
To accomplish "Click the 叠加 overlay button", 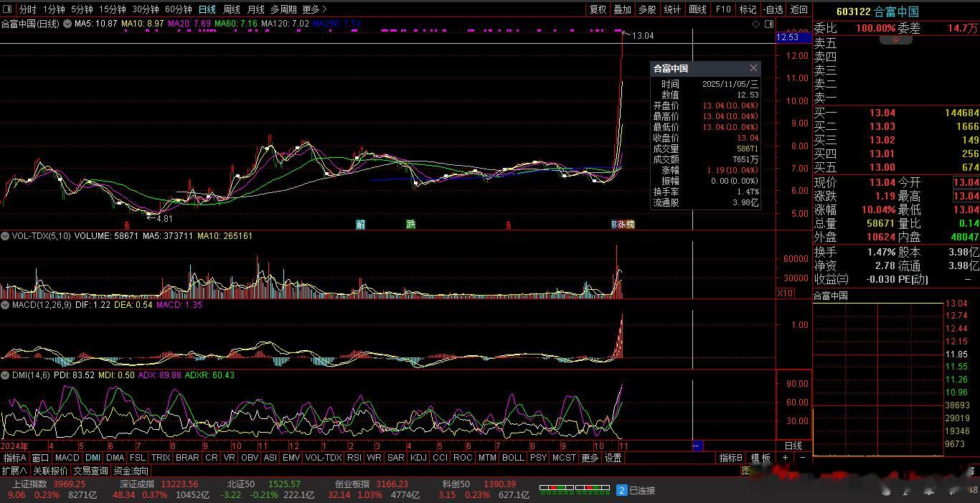I will click(622, 9).
